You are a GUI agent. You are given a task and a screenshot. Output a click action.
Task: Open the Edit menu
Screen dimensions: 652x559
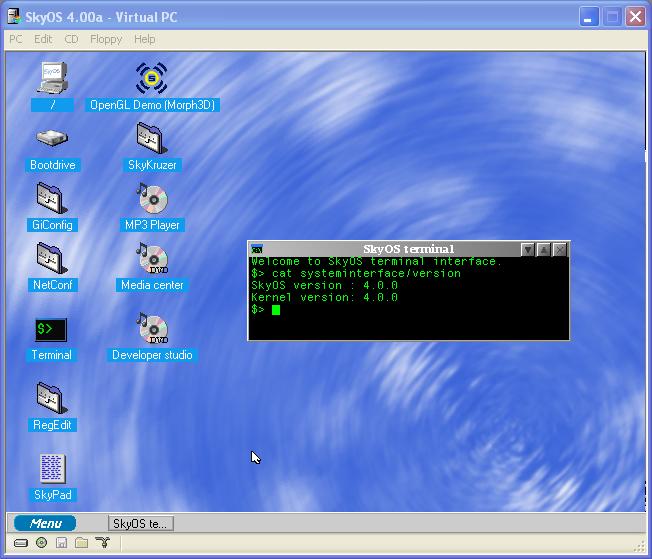(43, 39)
